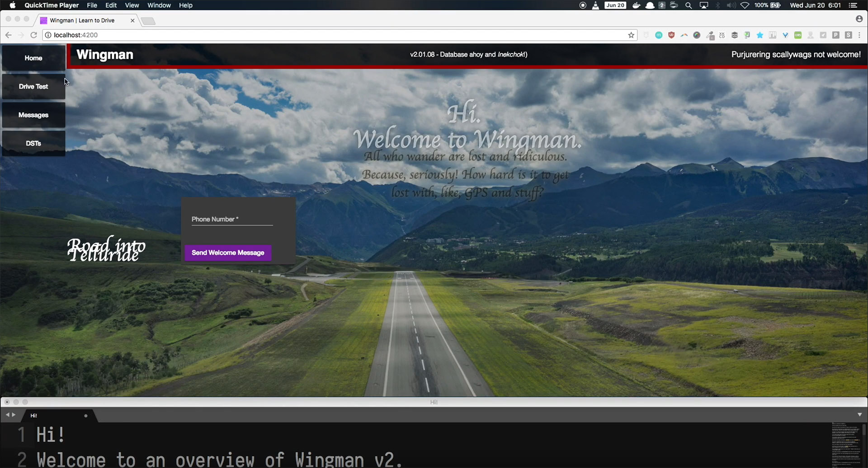Open macOS Notification Center list icon
Screen dimensions: 868x468
853,5
